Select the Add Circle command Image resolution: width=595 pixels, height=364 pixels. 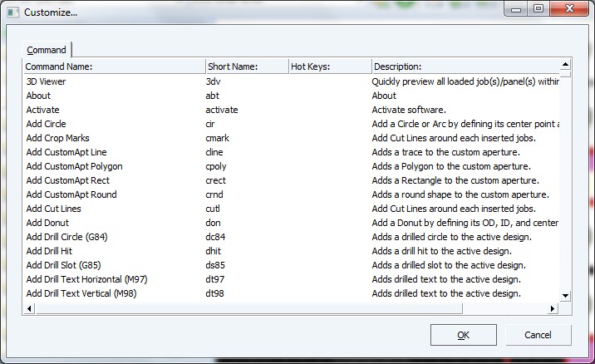pos(46,124)
